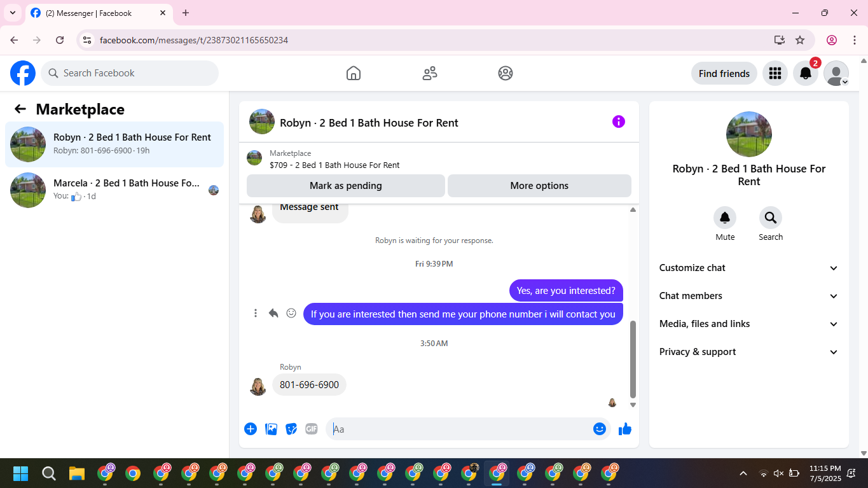
Task: Reload the page
Action: point(60,40)
